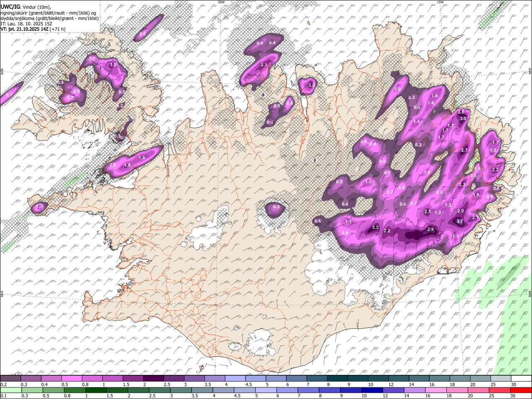Select the white 30 swatch in the snow legend
Screen dimensions: 532x399
[x=521, y=378]
